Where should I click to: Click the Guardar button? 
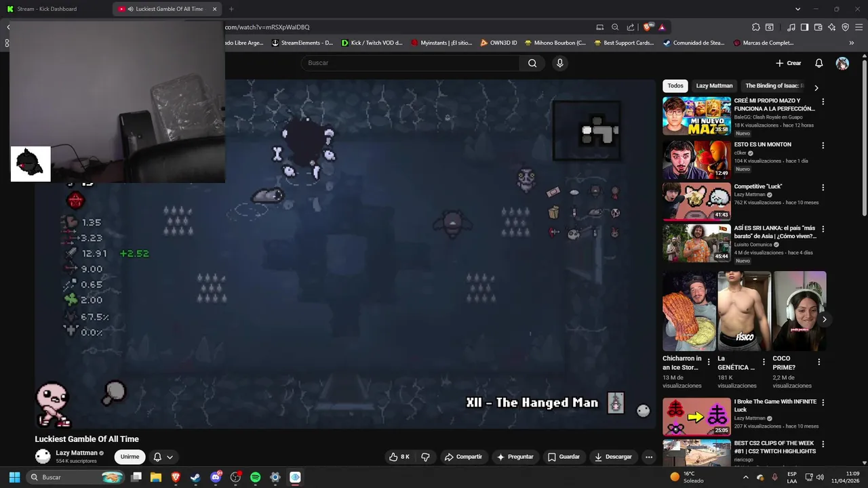click(x=564, y=457)
